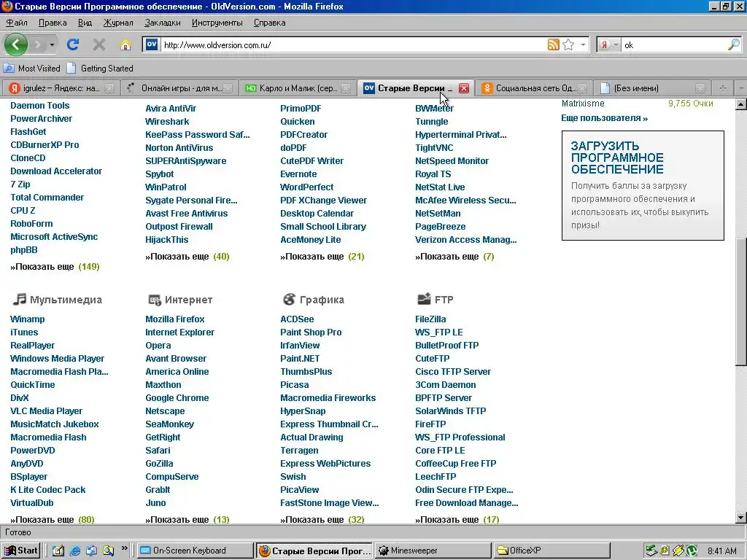Viewport: 747px width, 560px height.
Task: Open the VLC Media Player link
Action: pyautogui.click(x=46, y=411)
